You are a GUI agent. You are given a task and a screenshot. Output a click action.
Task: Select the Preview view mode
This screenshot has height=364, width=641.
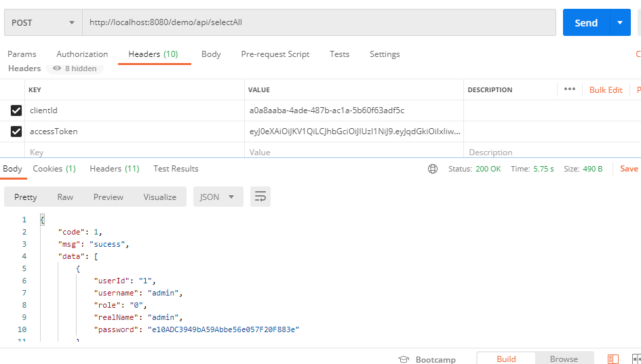109,197
